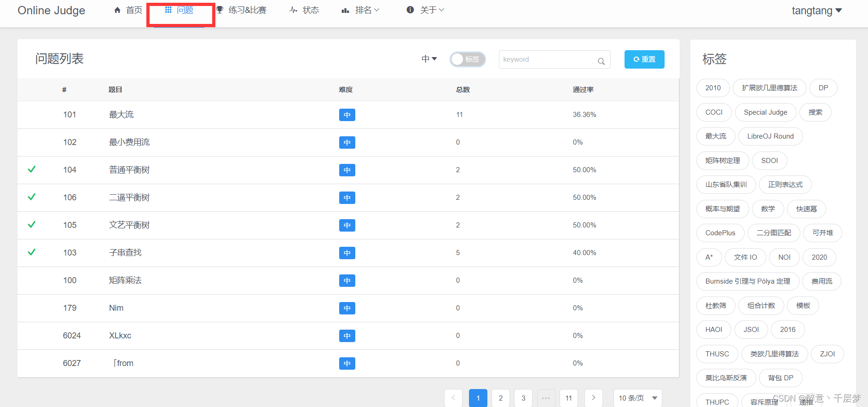Viewport: 868px width, 407px height.
Task: Filter by the DP tag
Action: (x=823, y=88)
